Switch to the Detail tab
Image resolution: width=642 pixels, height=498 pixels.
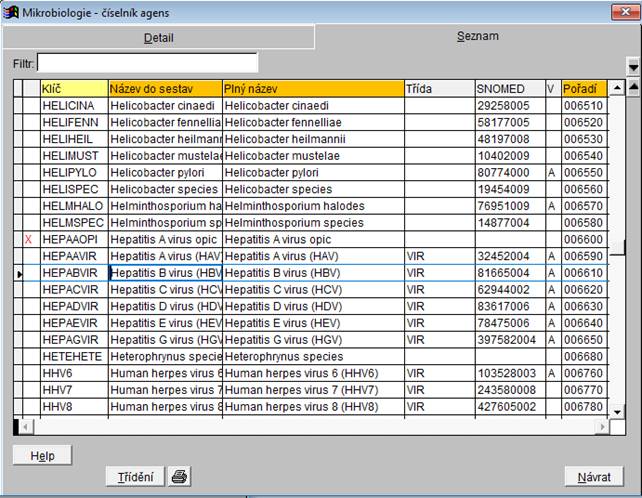[157, 38]
